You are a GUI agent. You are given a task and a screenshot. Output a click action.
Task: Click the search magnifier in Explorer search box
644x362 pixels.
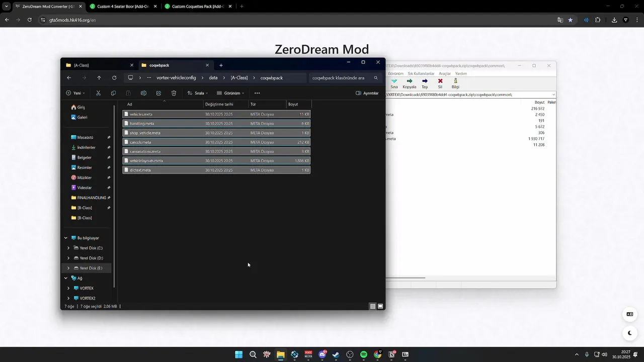coord(376,78)
